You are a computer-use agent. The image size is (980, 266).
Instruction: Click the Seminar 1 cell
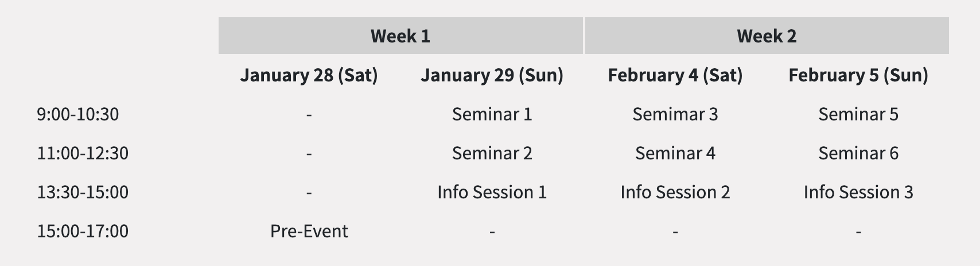(x=492, y=114)
